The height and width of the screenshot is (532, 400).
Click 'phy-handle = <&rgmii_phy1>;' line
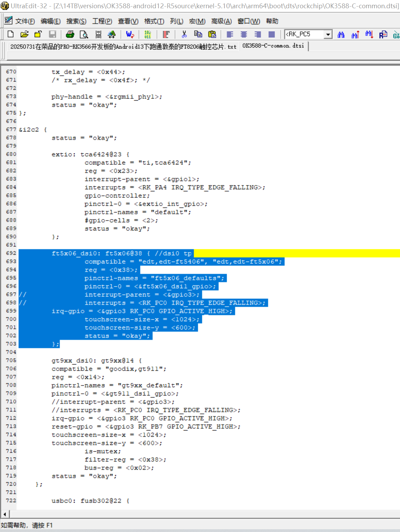pos(107,97)
